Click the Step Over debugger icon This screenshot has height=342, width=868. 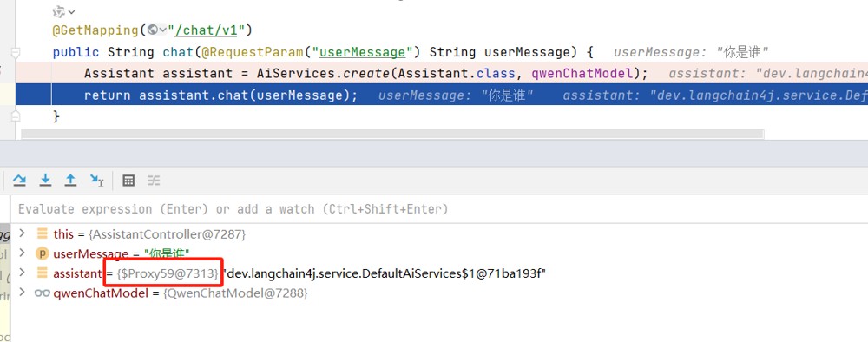[19, 181]
